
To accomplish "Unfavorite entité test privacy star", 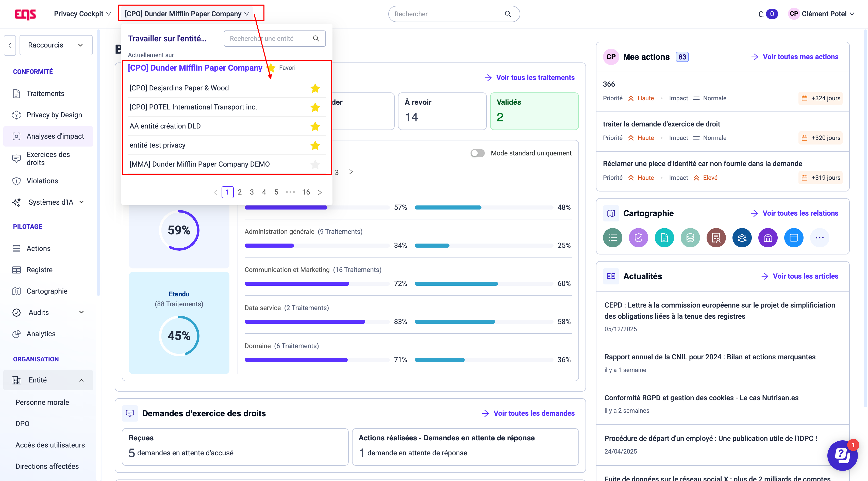I will click(x=315, y=145).
